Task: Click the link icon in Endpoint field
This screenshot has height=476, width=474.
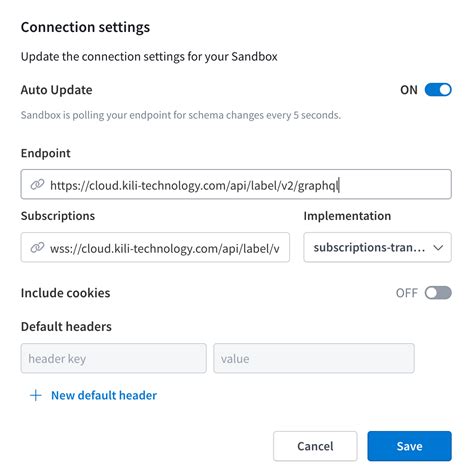Action: 37,184
